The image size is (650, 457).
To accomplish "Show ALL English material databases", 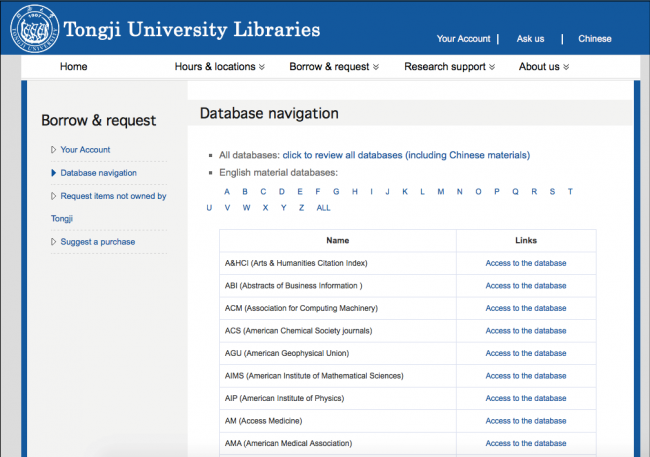I will coord(323,208).
